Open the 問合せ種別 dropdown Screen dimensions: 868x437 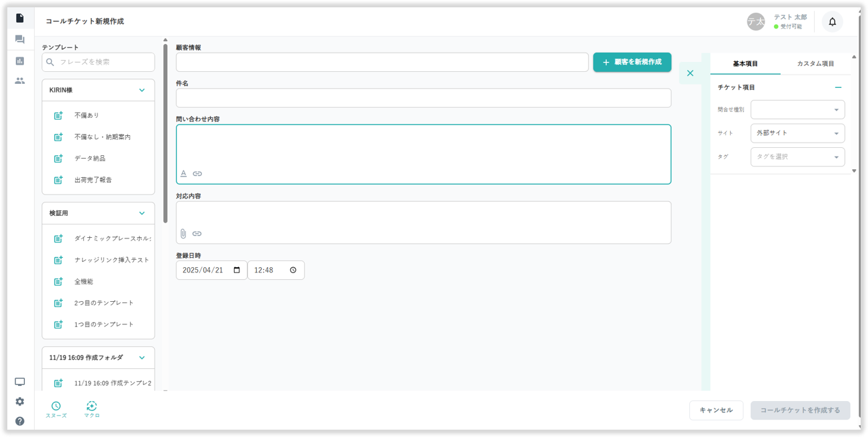(797, 110)
